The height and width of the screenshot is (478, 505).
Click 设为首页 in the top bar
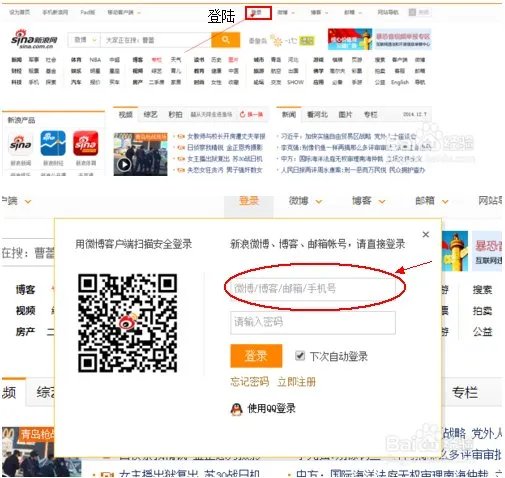(19, 12)
